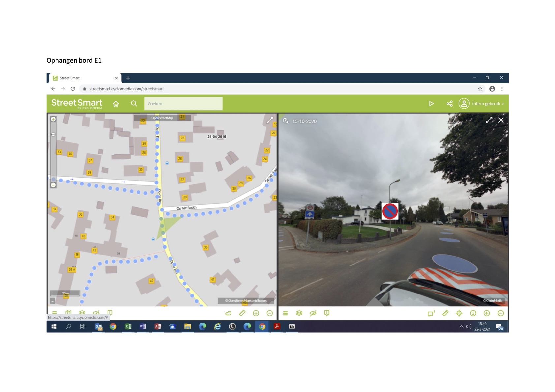Select the measure ruler in map toolbar
The image size is (555, 392).
[x=242, y=313]
